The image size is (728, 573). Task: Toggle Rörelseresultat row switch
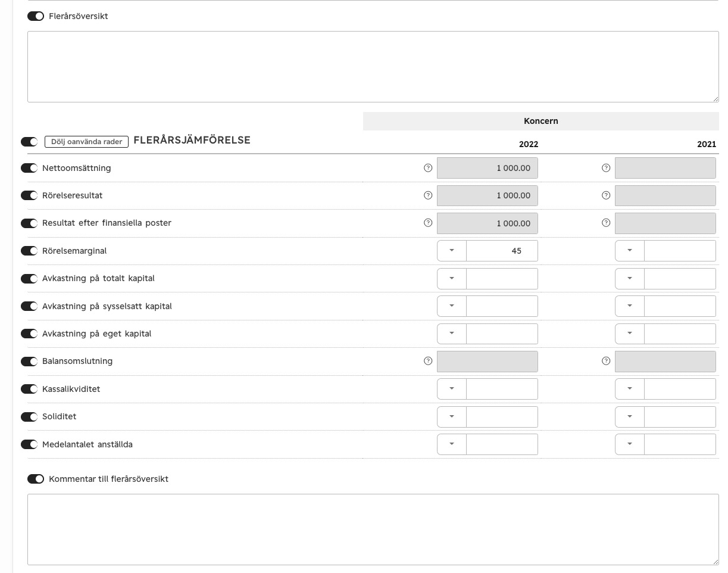[x=29, y=195]
